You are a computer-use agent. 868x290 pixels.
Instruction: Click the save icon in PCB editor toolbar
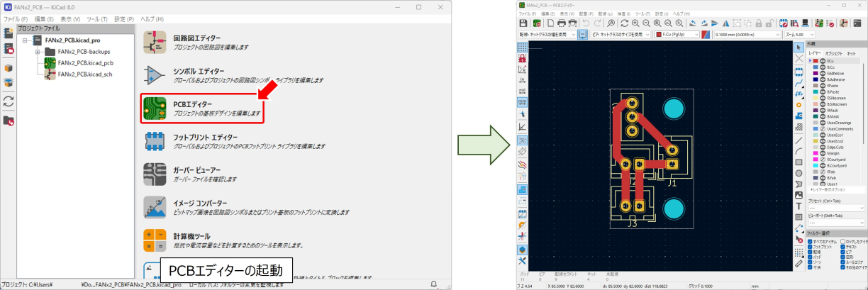coord(523,23)
